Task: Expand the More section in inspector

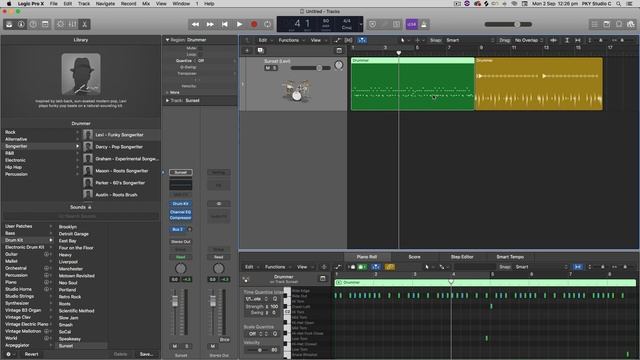Action: 167,92
